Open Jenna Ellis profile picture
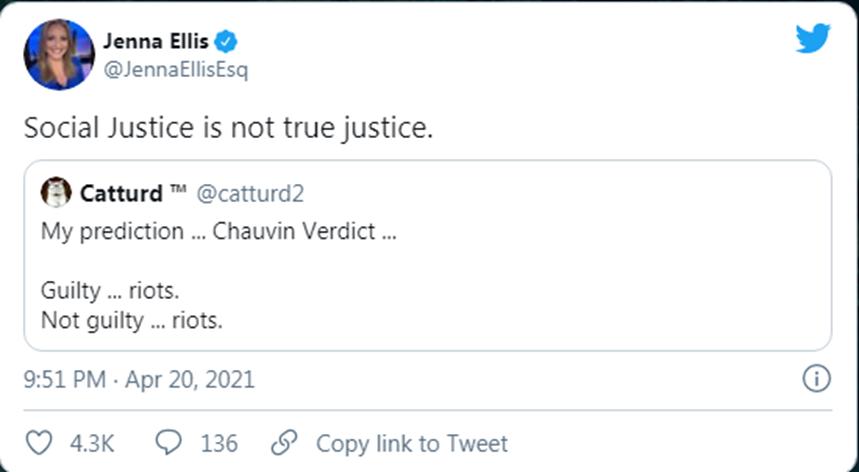The width and height of the screenshot is (859, 472). (x=59, y=54)
